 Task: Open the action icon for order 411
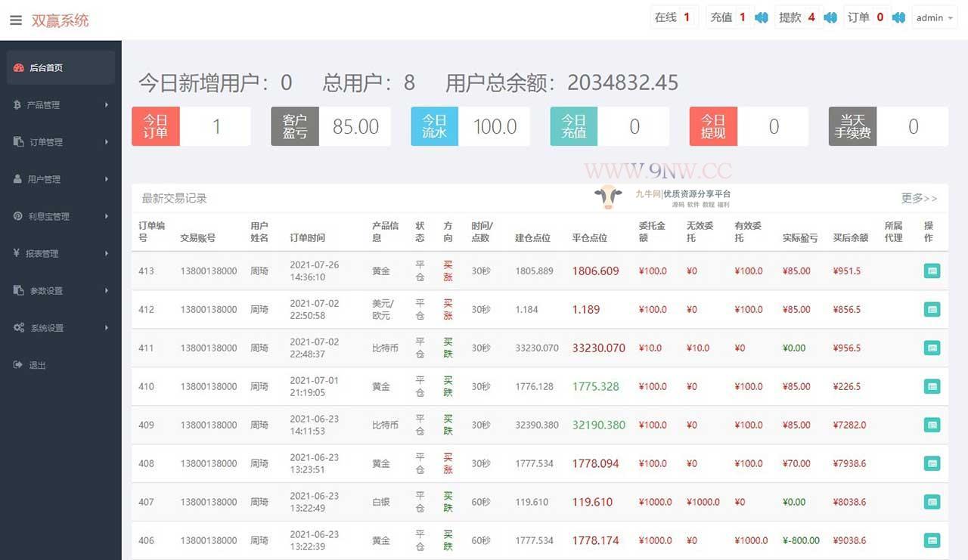(x=932, y=348)
